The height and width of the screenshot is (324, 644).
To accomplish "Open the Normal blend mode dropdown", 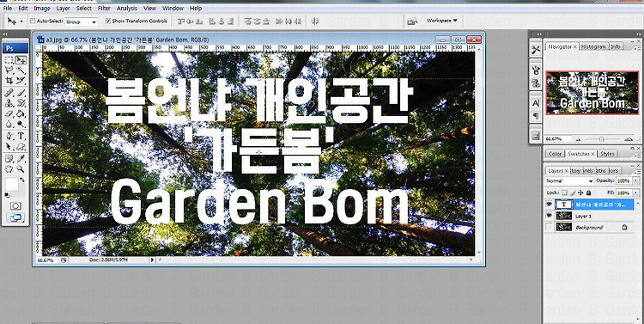I will click(x=569, y=181).
